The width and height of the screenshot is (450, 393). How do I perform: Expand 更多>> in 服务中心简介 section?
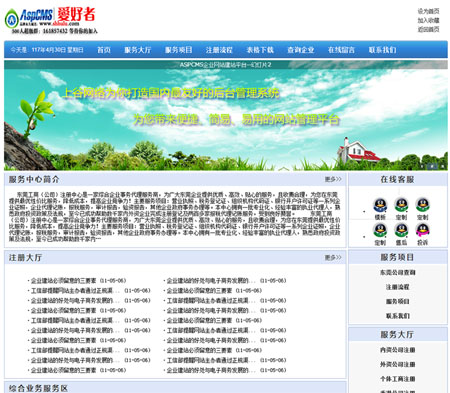(333, 179)
